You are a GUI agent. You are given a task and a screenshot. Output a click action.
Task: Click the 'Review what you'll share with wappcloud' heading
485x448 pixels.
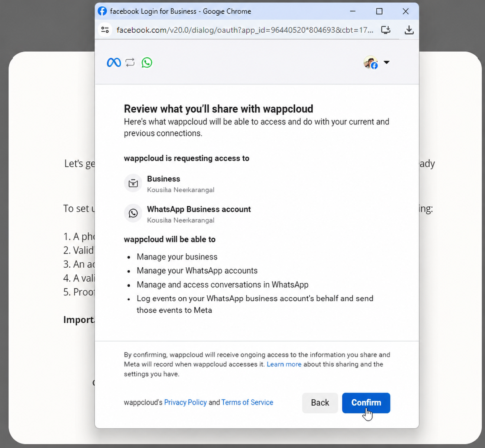pos(219,109)
